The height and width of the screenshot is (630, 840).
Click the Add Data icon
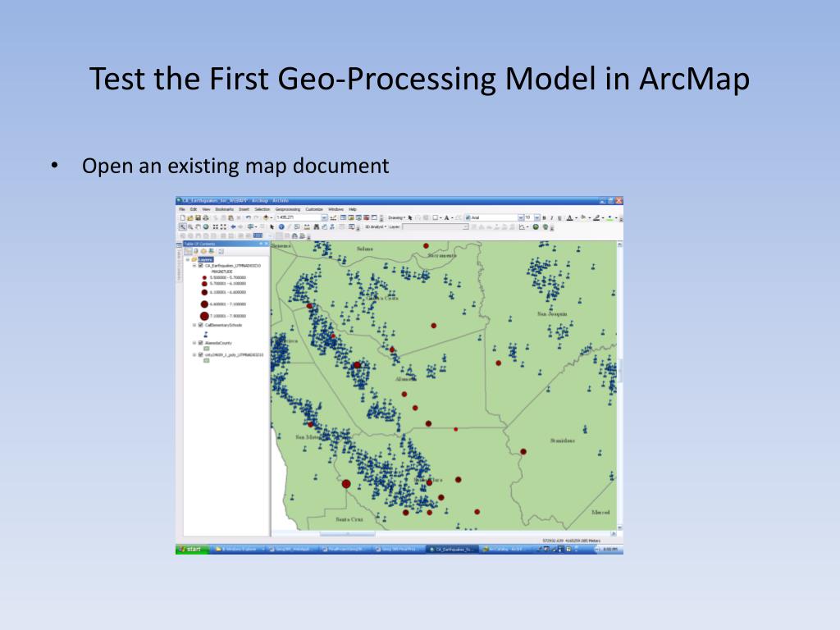point(266,218)
